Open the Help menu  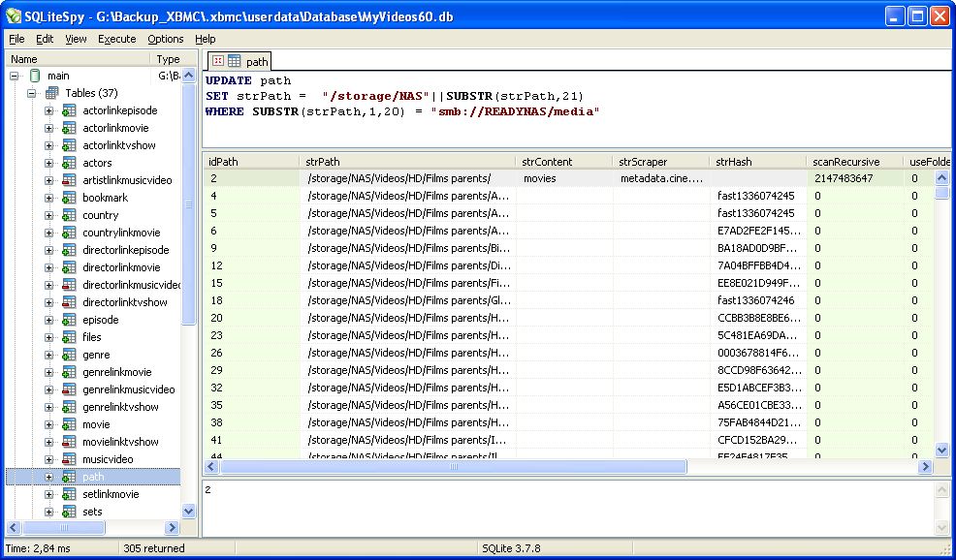click(206, 39)
